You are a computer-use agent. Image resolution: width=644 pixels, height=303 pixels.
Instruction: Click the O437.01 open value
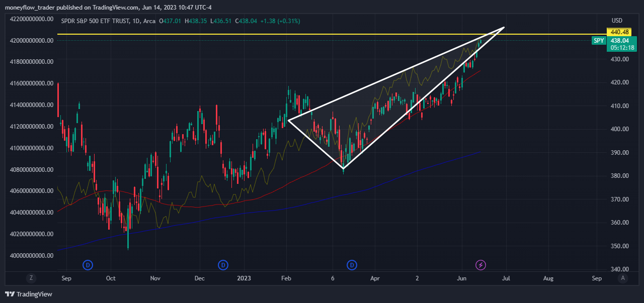[171, 22]
